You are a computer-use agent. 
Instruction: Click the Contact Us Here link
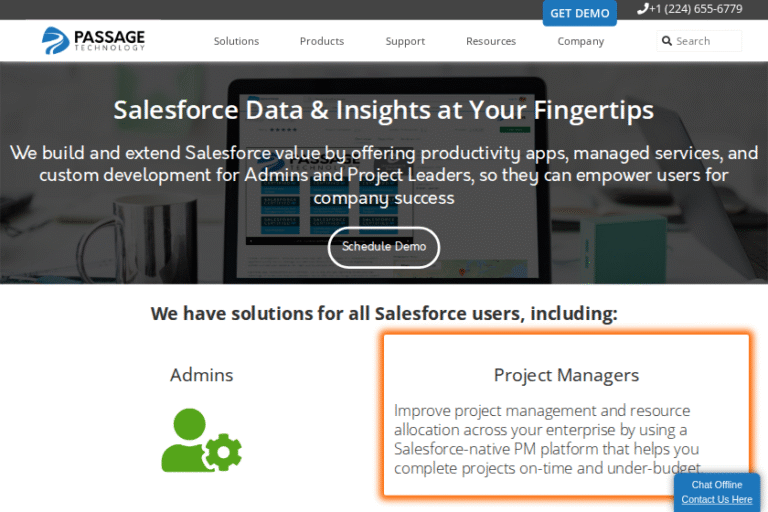click(717, 499)
